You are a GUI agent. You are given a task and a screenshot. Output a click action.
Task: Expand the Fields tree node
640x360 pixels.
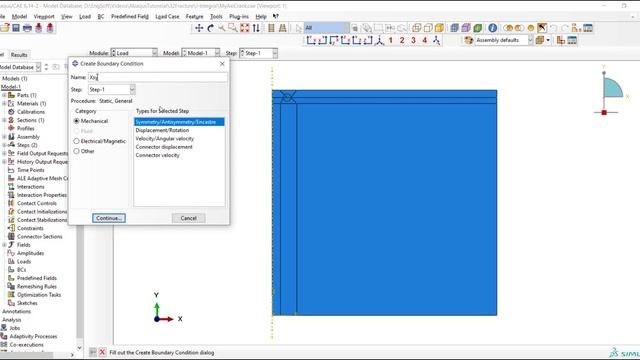coord(4,245)
